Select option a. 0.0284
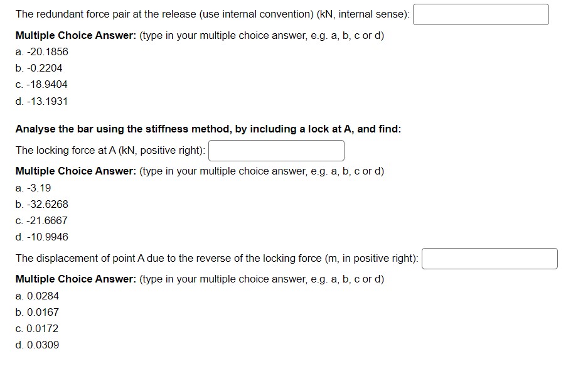This screenshot has height=371, width=588. [37, 296]
